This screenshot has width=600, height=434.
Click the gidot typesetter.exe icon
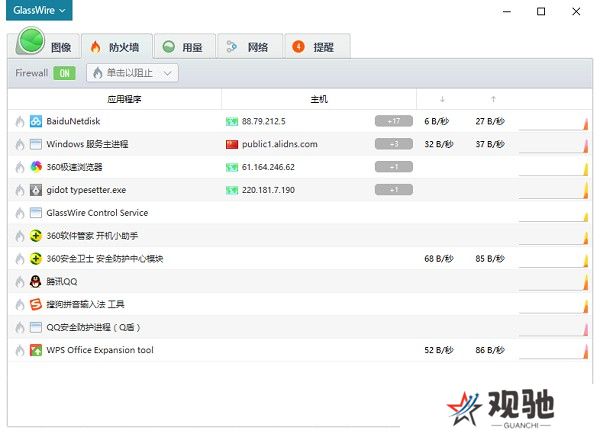[x=36, y=190]
